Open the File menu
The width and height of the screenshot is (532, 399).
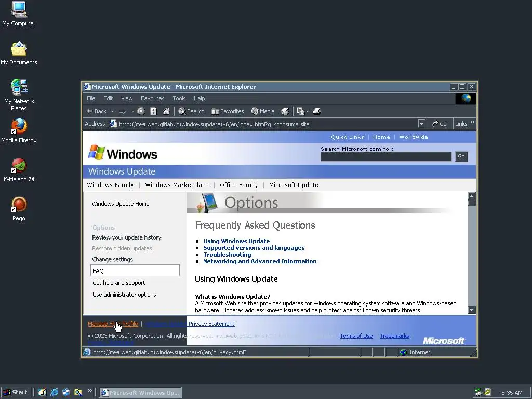pyautogui.click(x=91, y=98)
